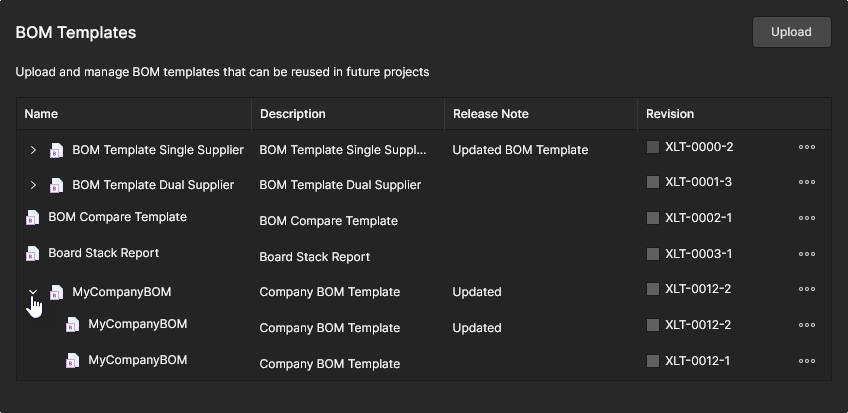The height and width of the screenshot is (413, 848).
Task: Open more options for revision XLT-0002-1
Action: click(x=807, y=218)
